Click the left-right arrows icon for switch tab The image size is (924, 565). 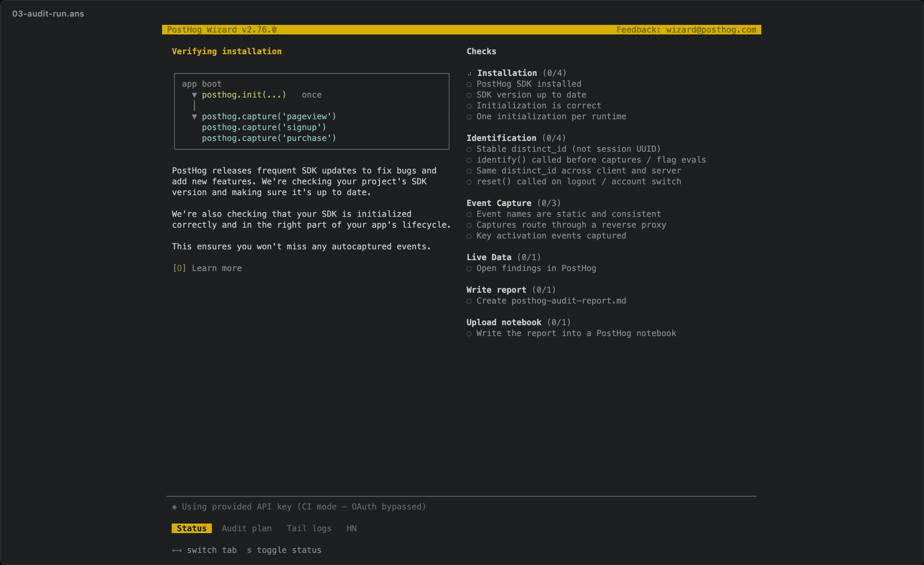click(x=177, y=550)
